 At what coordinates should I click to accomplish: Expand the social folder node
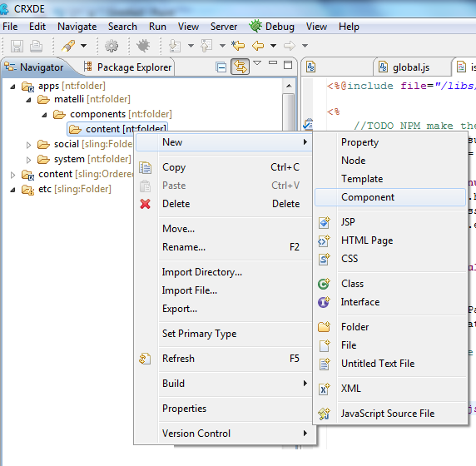(28, 145)
